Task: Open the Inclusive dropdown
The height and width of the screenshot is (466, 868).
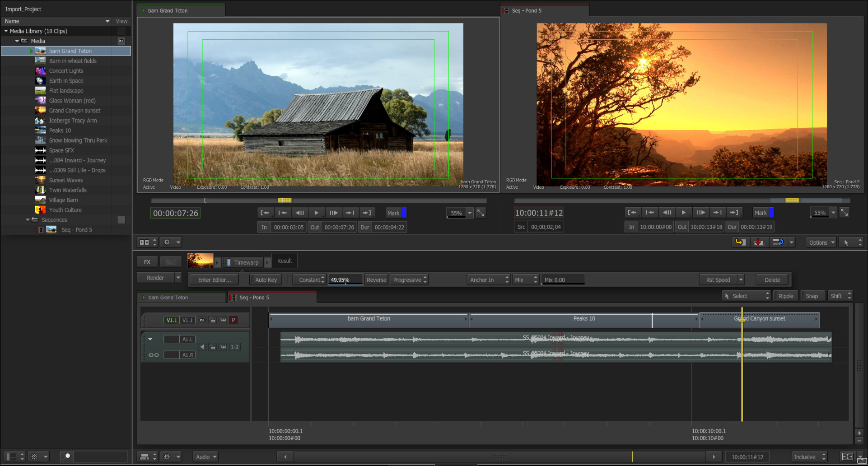Action: click(x=809, y=457)
